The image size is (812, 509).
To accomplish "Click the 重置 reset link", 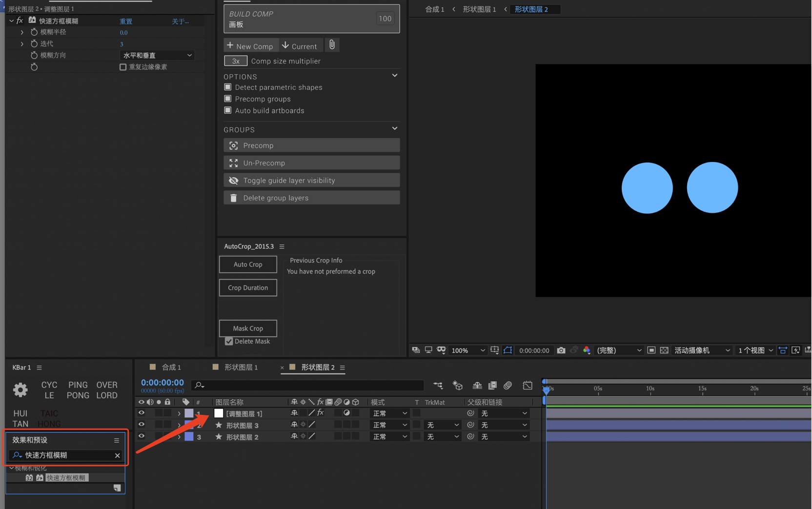I will coord(126,21).
